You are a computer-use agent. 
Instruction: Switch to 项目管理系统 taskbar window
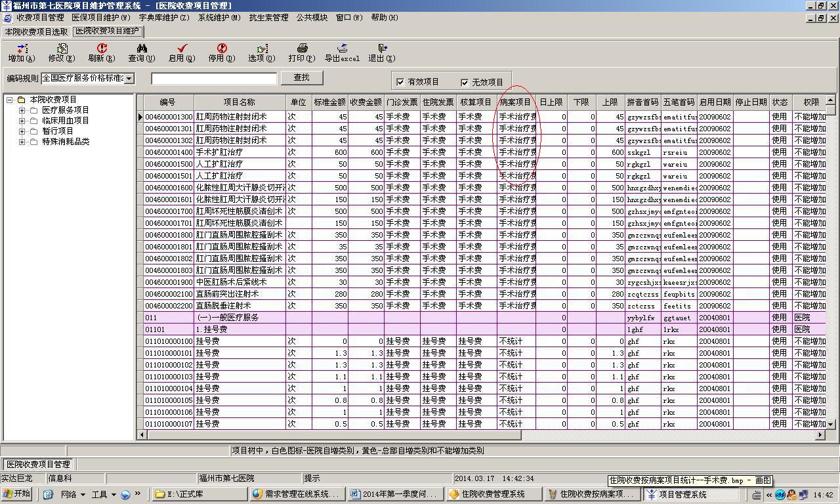(x=690, y=495)
